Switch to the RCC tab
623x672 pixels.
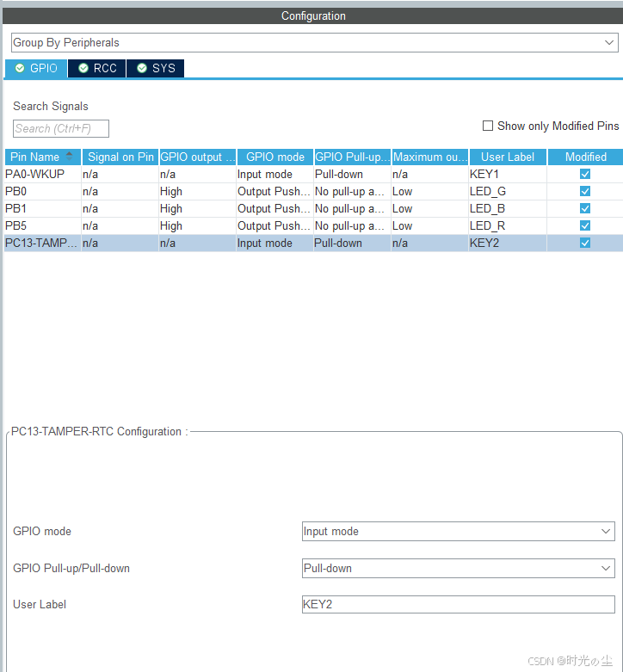(97, 69)
